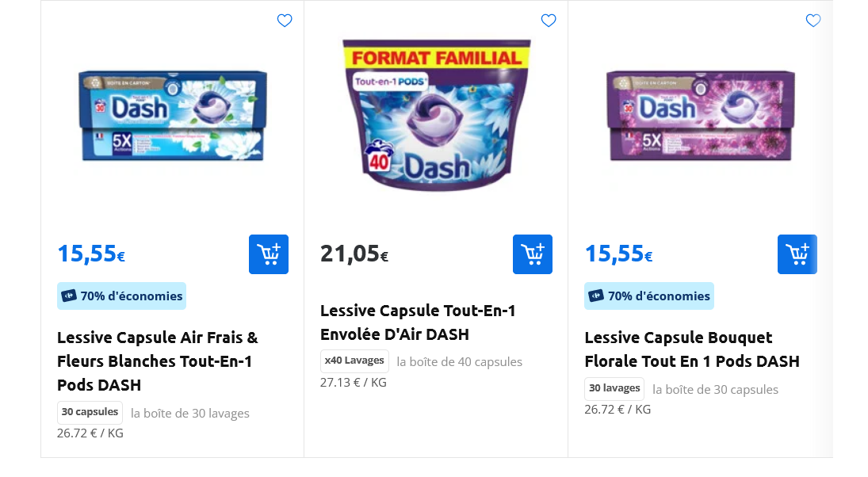Click the 70% d'économies promotion badge
Image resolution: width=868 pixels, height=477 pixels.
pos(121,296)
